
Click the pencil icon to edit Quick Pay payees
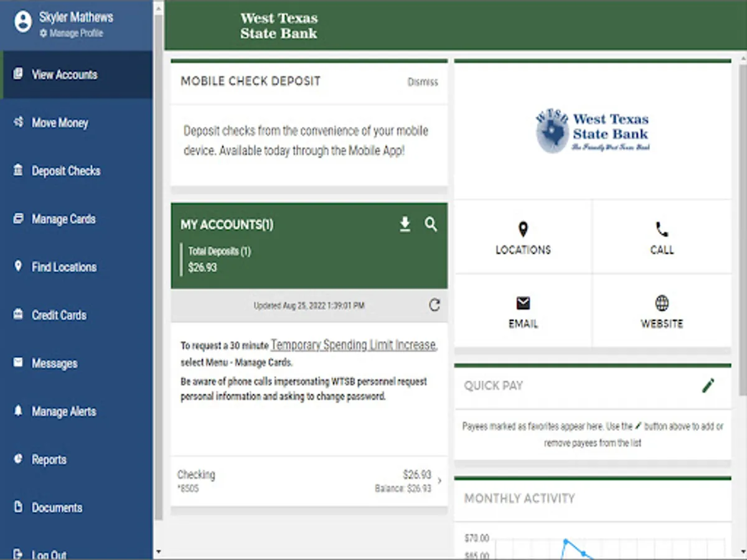pos(708,385)
